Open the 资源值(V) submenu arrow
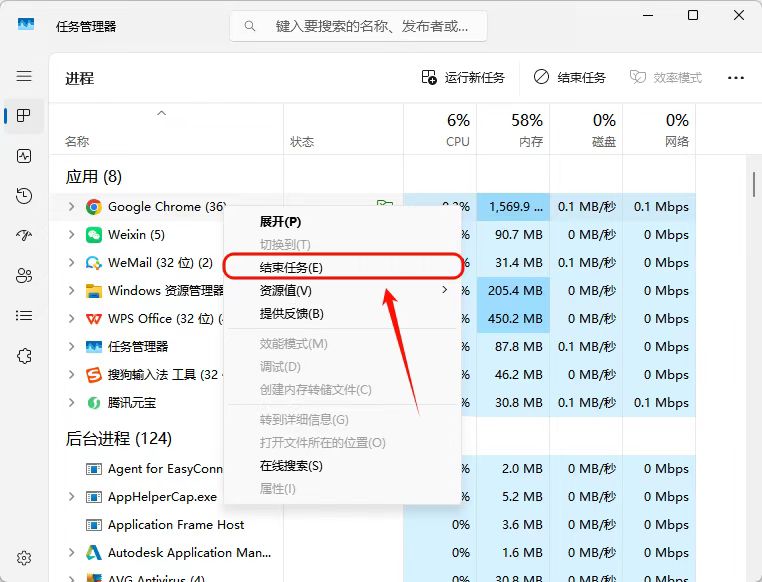The height and width of the screenshot is (582, 762). point(444,290)
